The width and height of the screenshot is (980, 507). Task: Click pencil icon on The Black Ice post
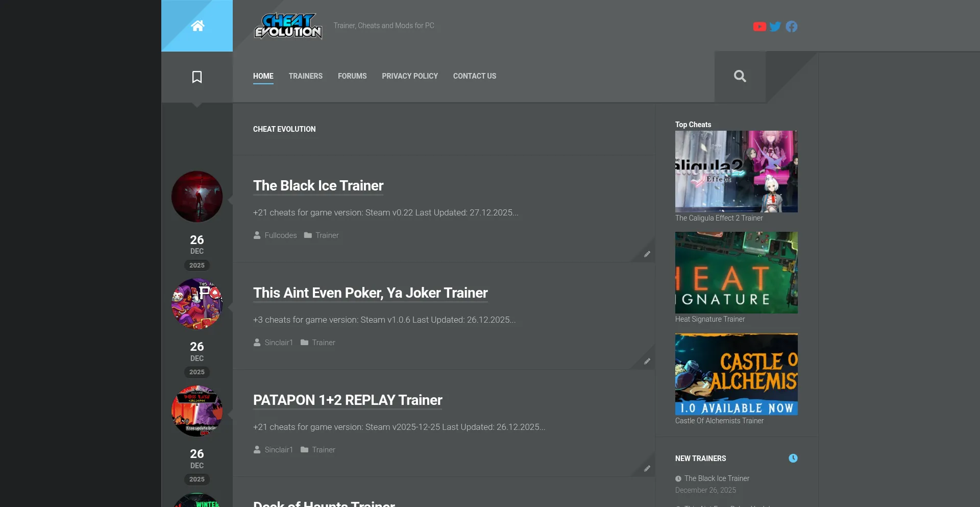click(647, 254)
